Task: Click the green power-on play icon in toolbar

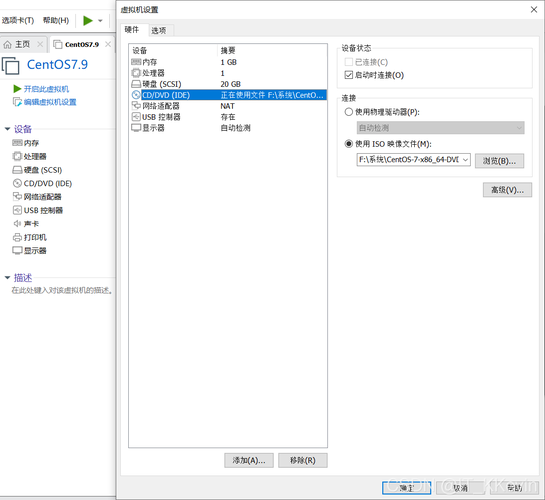Action: click(88, 21)
